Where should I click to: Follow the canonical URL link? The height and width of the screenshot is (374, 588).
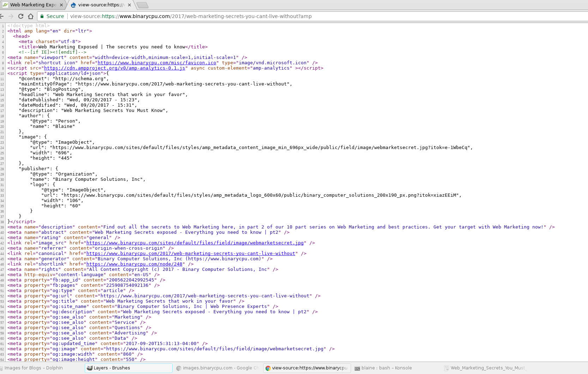pos(191,254)
